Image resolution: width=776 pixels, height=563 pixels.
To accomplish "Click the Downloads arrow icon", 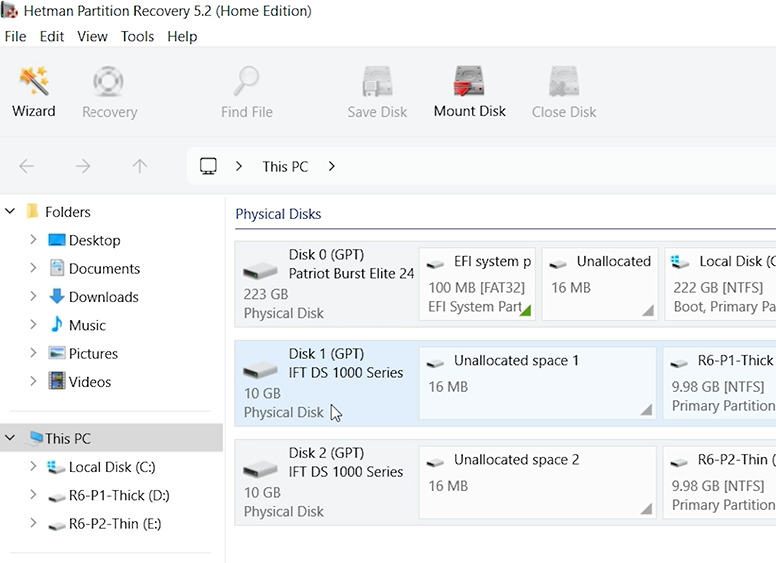I will pos(56,296).
